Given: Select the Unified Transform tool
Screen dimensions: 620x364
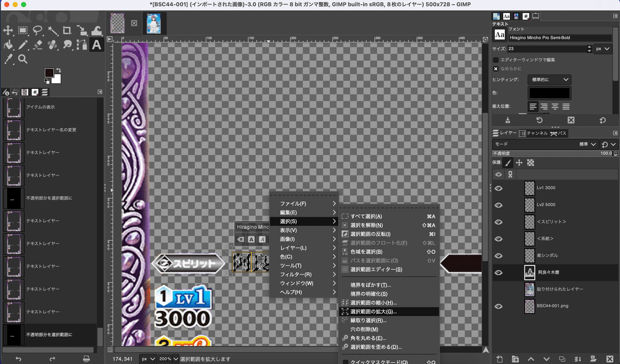Looking at the screenshot, I should pyautogui.click(x=82, y=30).
